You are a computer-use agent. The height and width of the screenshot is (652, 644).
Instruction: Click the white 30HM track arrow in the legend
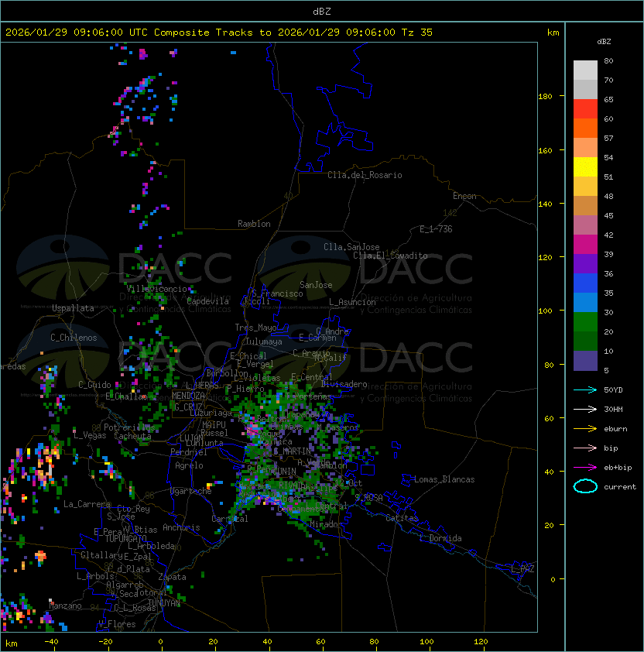click(x=585, y=409)
